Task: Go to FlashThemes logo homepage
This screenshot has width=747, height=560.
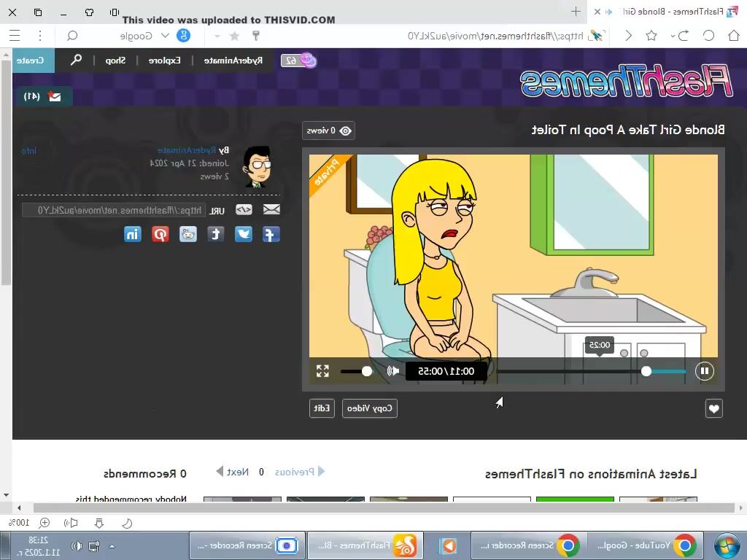Action: [626, 80]
